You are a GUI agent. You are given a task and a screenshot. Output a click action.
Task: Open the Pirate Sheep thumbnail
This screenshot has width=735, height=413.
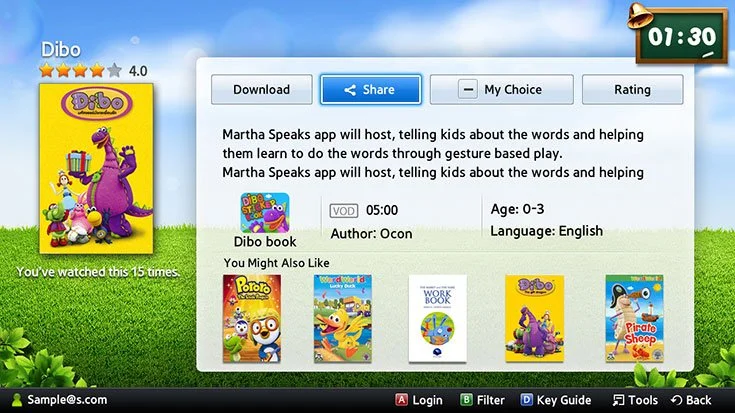[634, 318]
